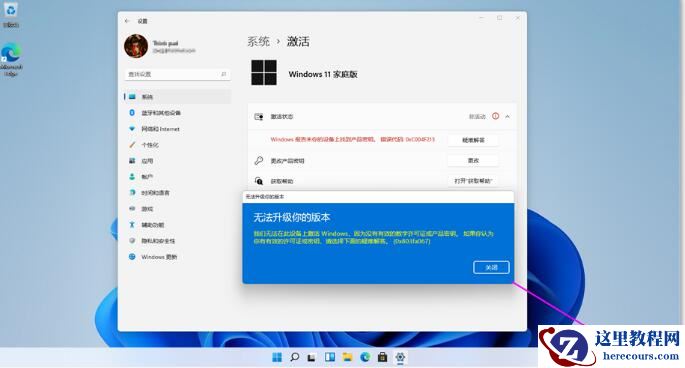Viewport: 685px width, 368px height.
Task: Minimize the Settings window
Action: (481, 18)
